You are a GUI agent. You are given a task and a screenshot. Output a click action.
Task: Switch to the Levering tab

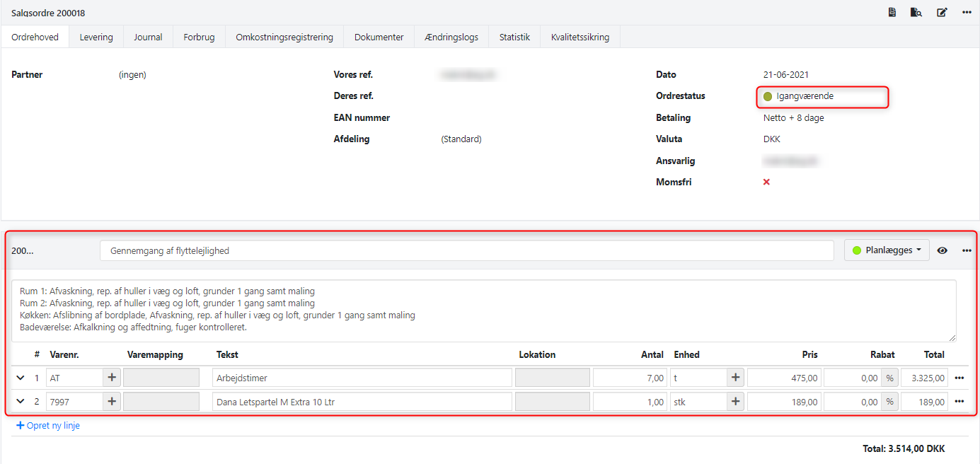coord(96,37)
